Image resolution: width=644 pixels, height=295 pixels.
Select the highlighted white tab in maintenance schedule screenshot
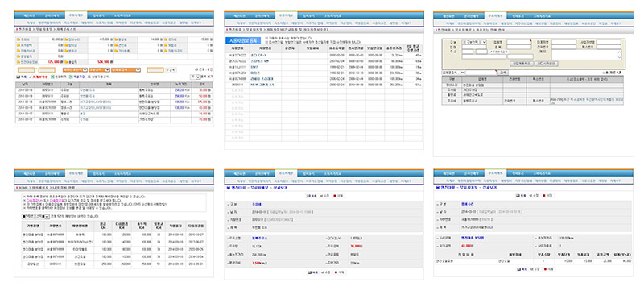pos(76,173)
